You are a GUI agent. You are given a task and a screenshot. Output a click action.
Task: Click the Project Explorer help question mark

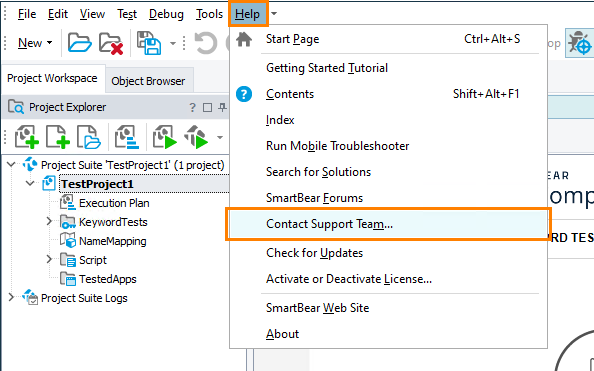pos(192,108)
